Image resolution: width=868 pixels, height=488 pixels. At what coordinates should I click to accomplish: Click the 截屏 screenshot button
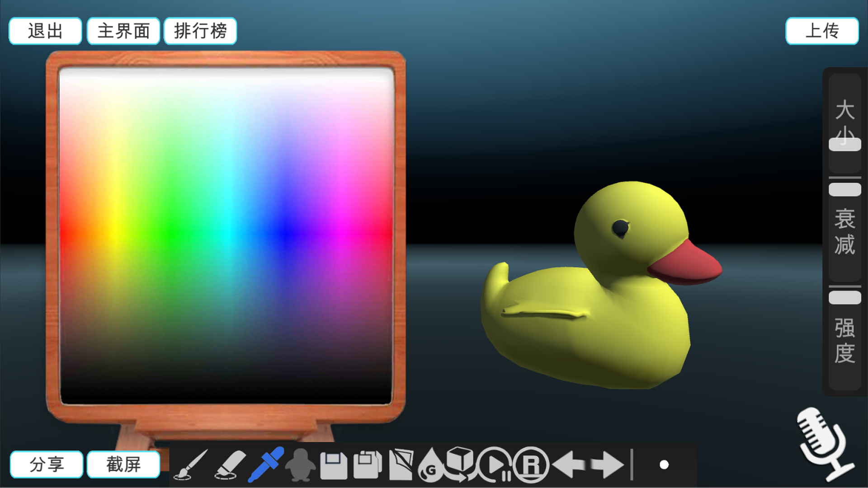(x=123, y=465)
